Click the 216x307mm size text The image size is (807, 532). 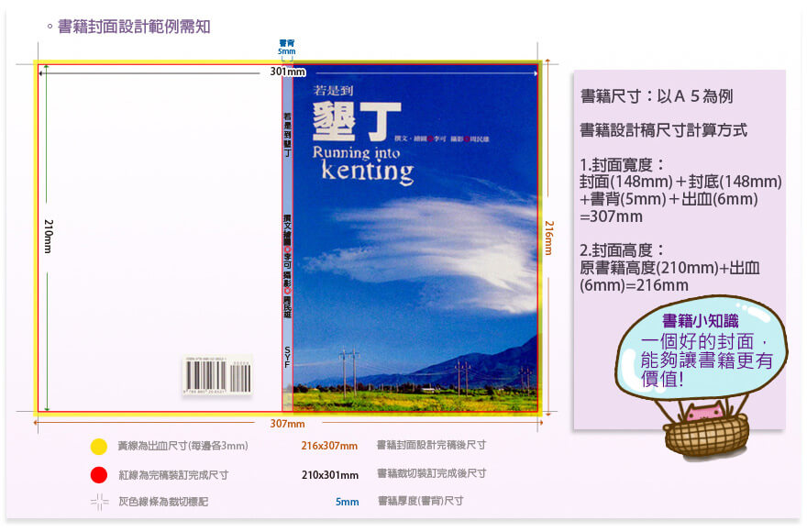pyautogui.click(x=329, y=446)
